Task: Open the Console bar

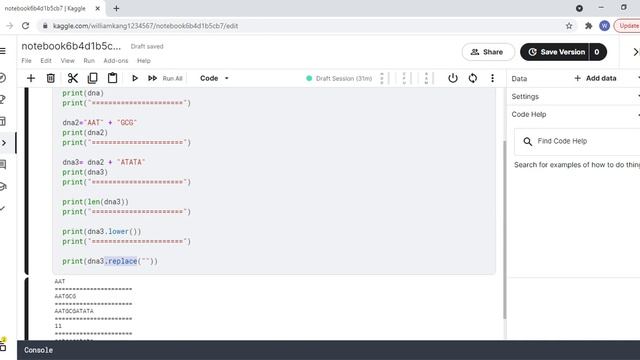Action: pyautogui.click(x=328, y=350)
